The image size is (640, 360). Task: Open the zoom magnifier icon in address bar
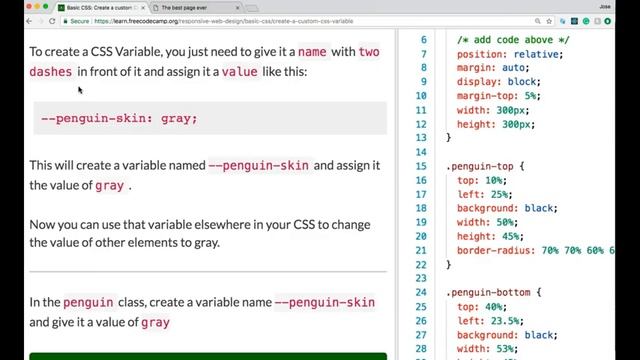pos(538,21)
